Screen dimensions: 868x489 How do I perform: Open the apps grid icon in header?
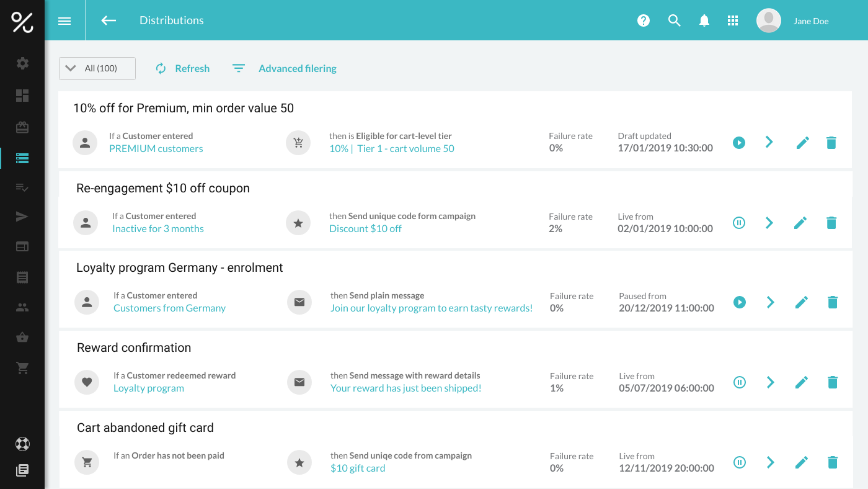point(733,20)
